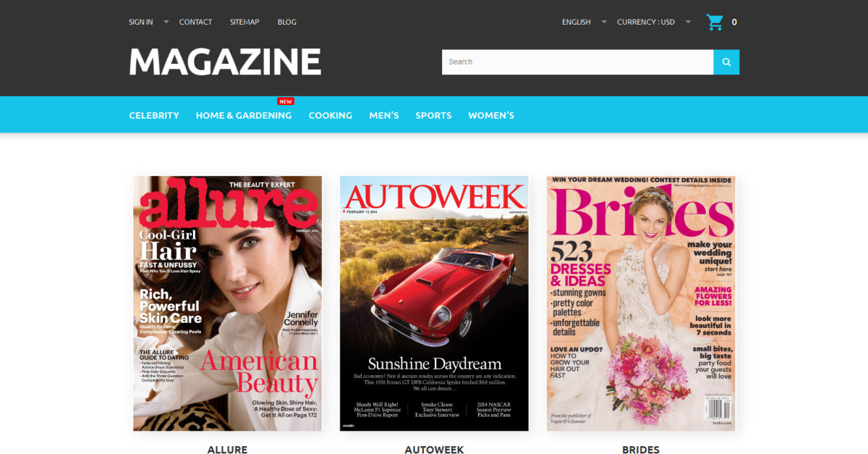Focus the Search input field
This screenshot has height=454, width=868.
click(577, 62)
